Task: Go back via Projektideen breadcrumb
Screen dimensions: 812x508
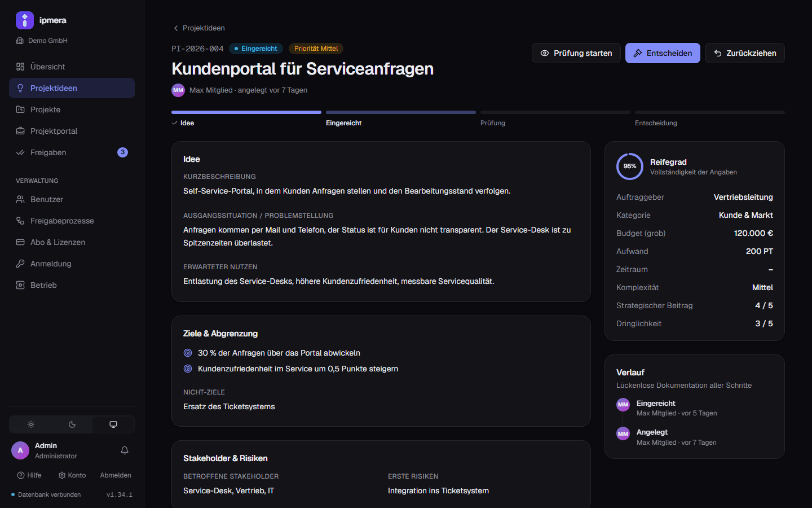Action: point(199,28)
